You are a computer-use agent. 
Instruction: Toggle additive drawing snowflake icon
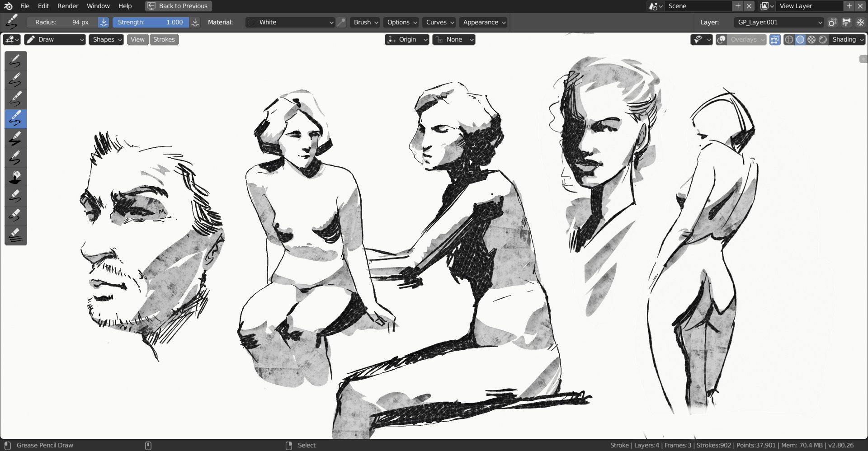tap(860, 22)
